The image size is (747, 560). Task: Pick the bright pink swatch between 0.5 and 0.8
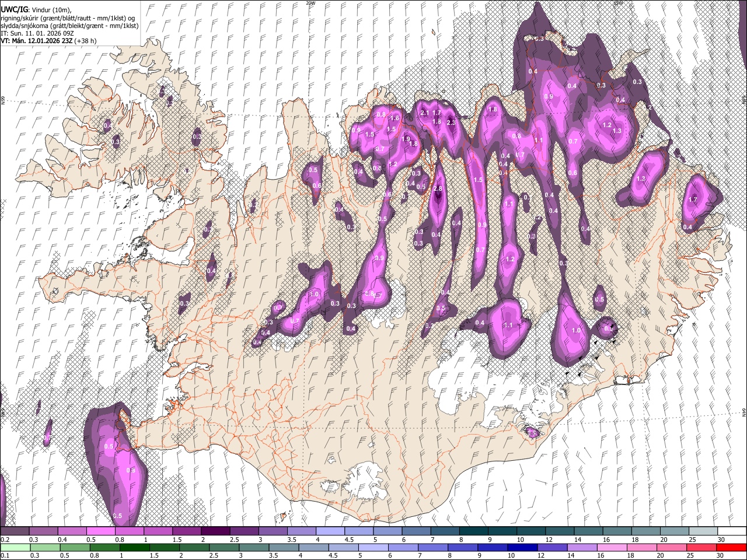[x=100, y=531]
